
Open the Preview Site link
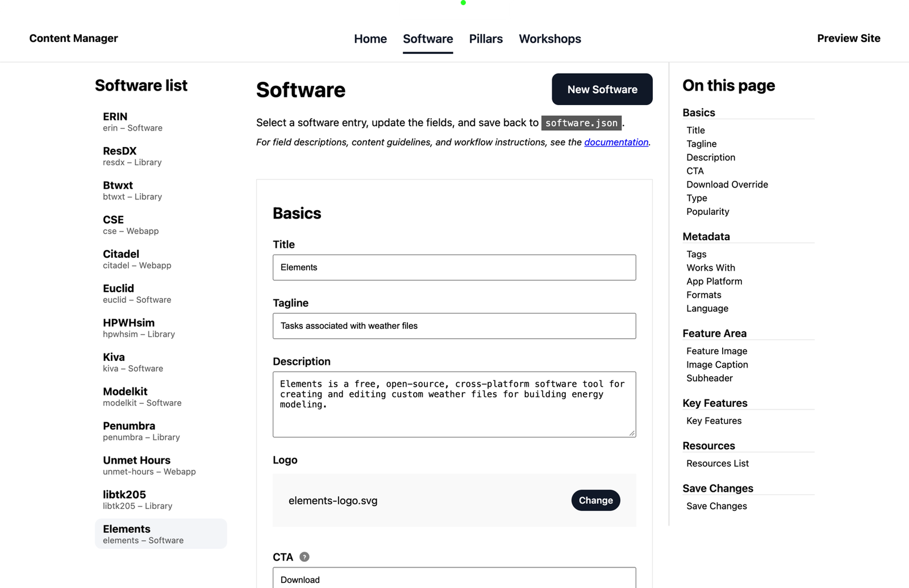click(849, 38)
